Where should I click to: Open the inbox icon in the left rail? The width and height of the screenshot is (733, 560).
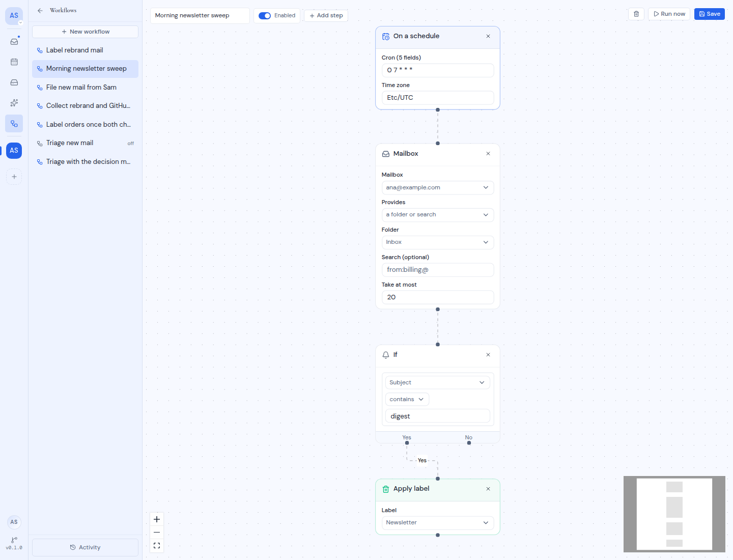point(14,41)
